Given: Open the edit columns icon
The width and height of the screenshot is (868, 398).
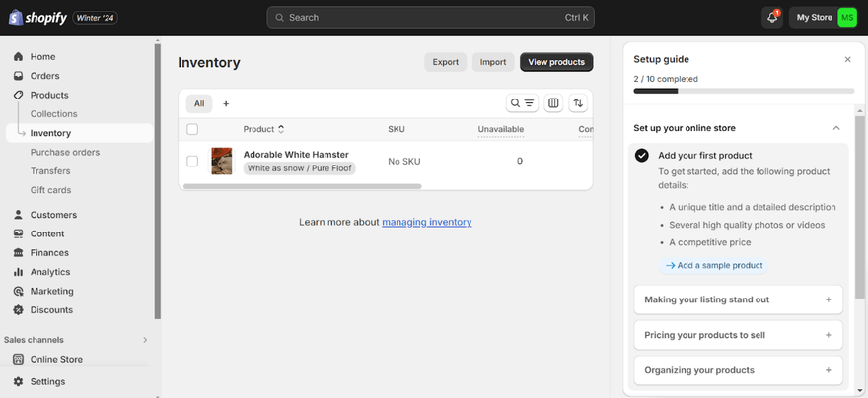Looking at the screenshot, I should click(x=553, y=102).
